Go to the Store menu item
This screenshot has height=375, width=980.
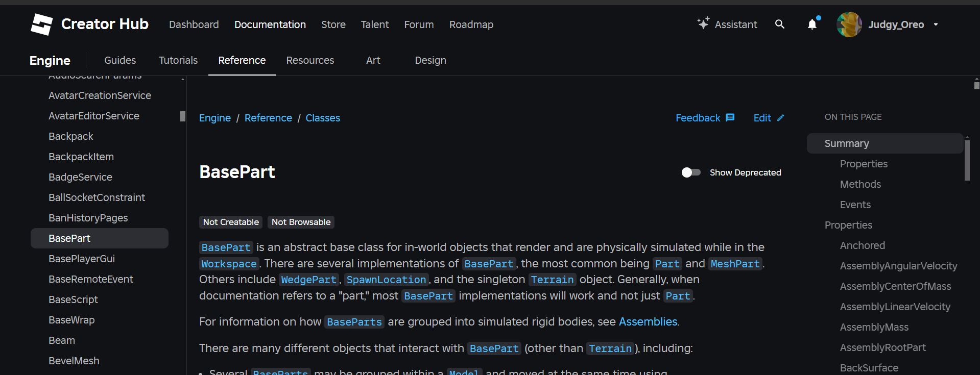pyautogui.click(x=333, y=24)
